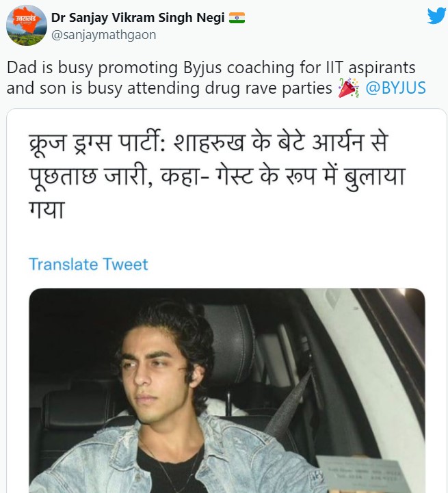Open the author's round profile avatar
The image size is (448, 493).
coord(27,25)
